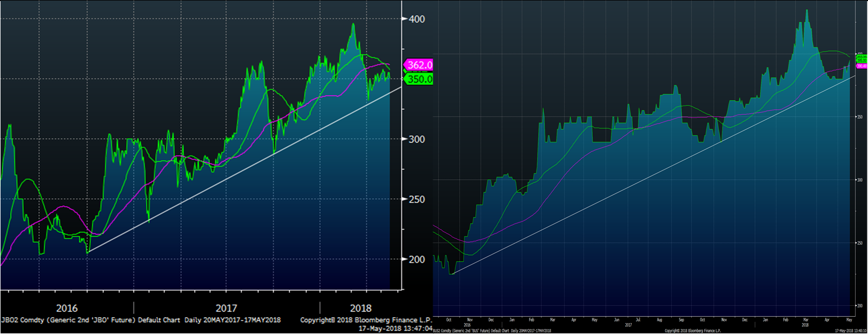Click the green 350.0 price tag

pos(419,79)
